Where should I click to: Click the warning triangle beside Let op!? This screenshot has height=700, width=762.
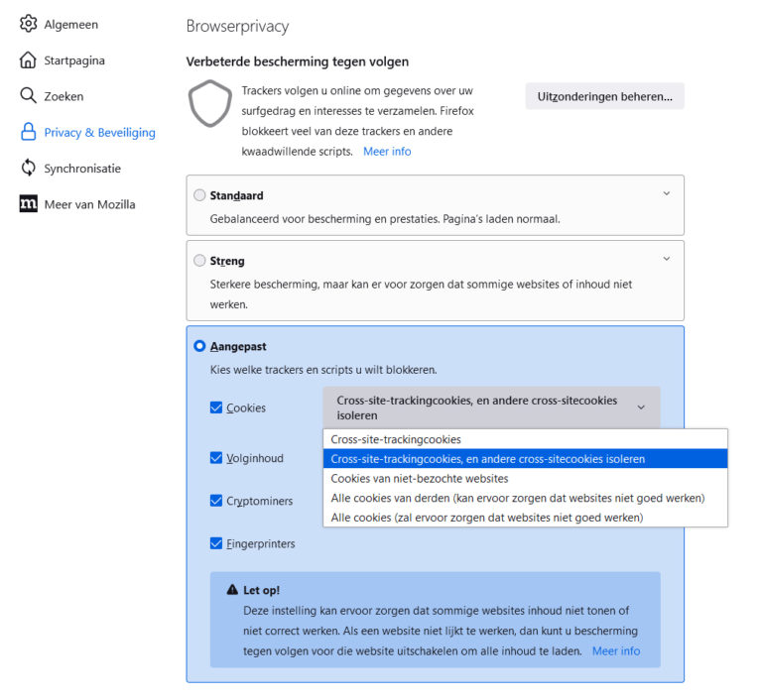coord(232,590)
